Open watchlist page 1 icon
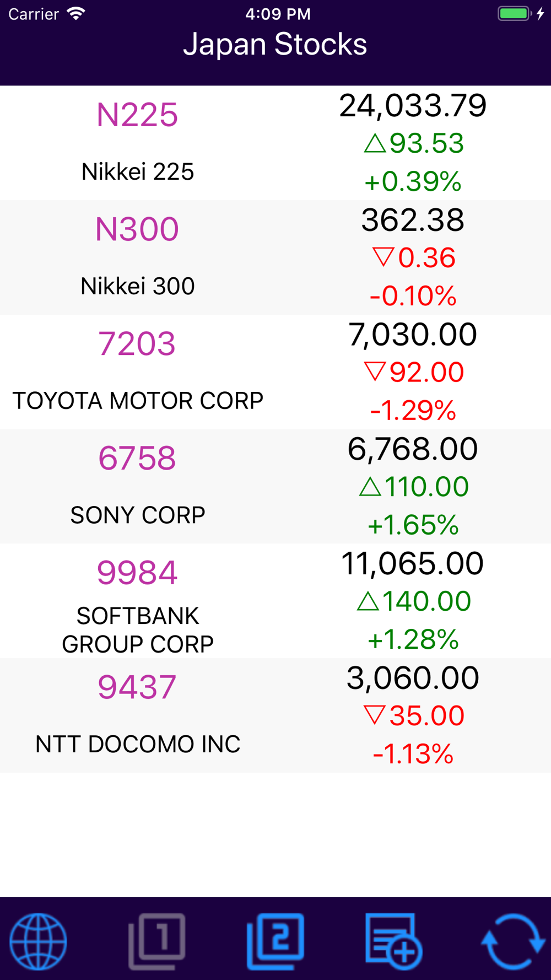The height and width of the screenshot is (980, 551). pos(157,941)
